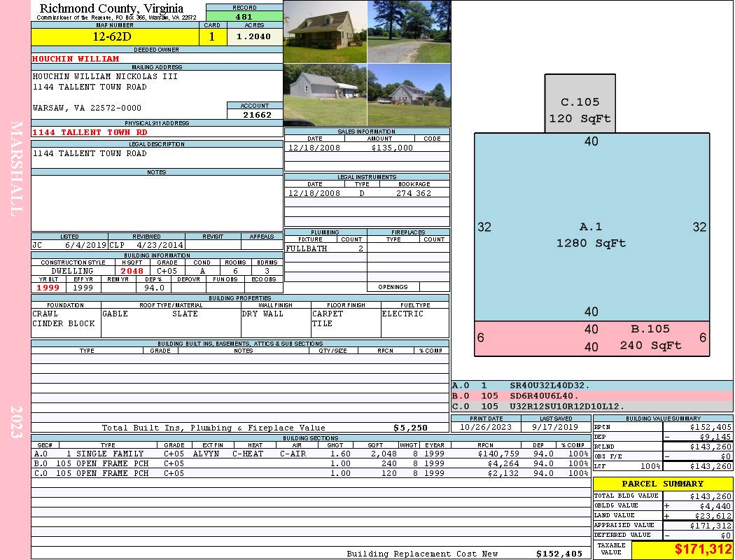Click the Richmond County, Virginia title
The width and height of the screenshot is (735, 560).
pyautogui.click(x=111, y=8)
